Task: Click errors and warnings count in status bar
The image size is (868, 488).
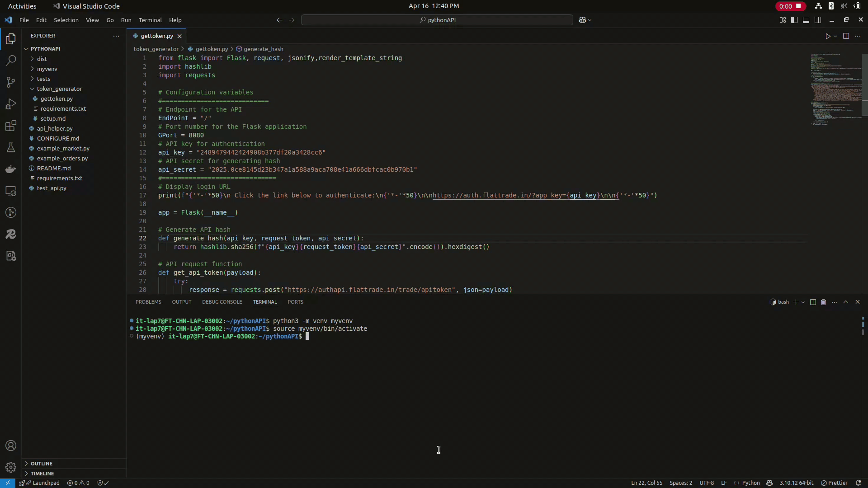Action: [x=78, y=483]
